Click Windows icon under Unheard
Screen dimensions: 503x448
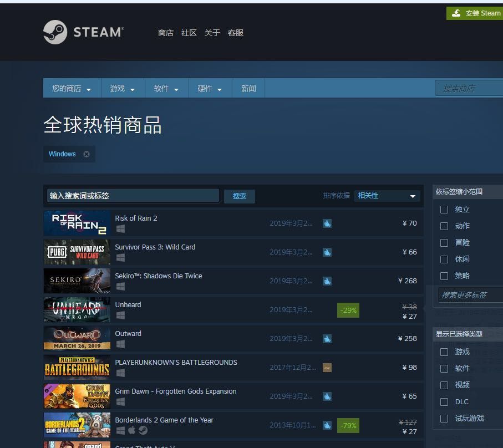pos(120,315)
